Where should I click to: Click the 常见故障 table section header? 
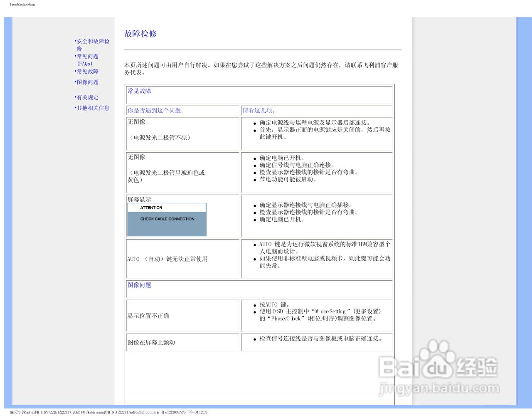click(x=139, y=91)
